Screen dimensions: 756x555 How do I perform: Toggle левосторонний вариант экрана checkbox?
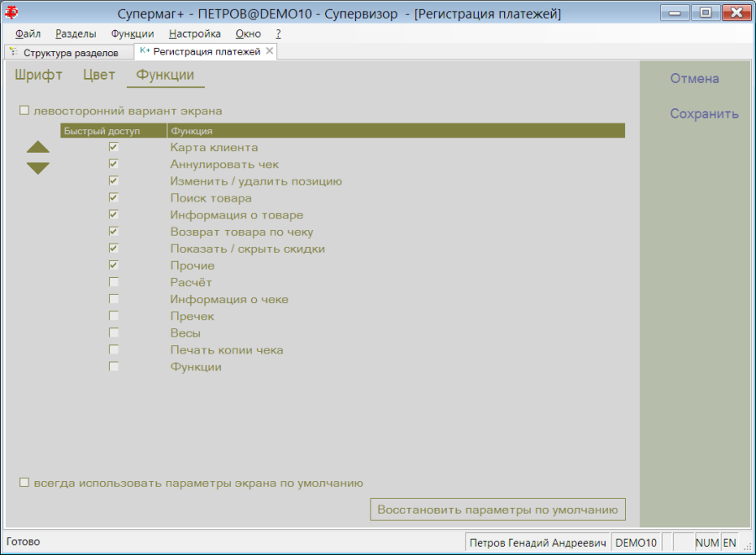[24, 111]
